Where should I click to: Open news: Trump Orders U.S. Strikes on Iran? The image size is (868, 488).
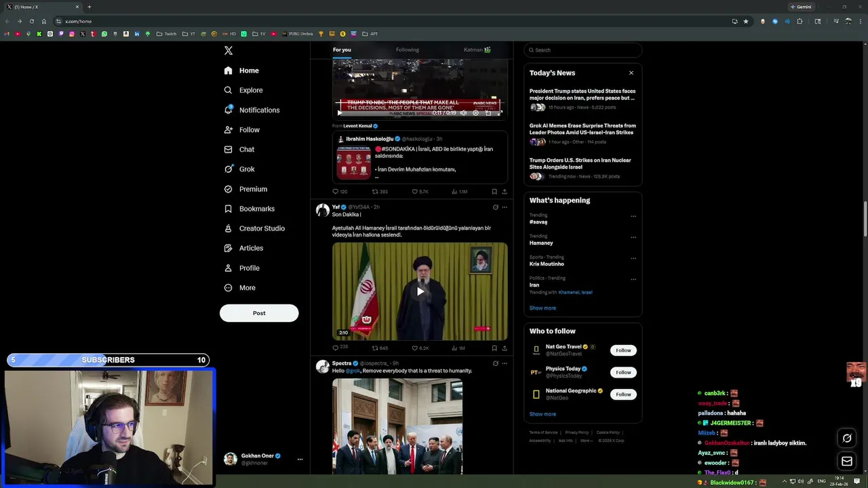pos(580,163)
